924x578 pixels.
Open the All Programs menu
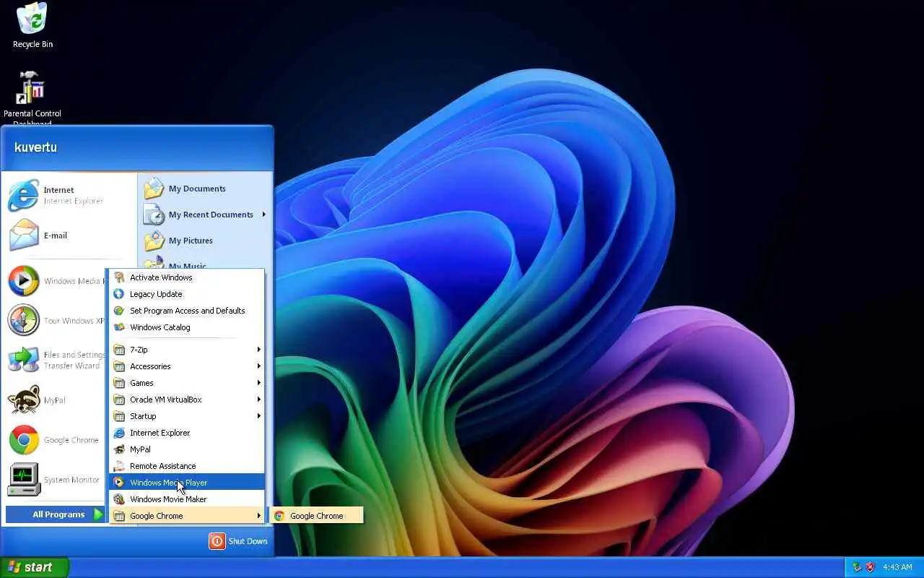pyautogui.click(x=56, y=514)
